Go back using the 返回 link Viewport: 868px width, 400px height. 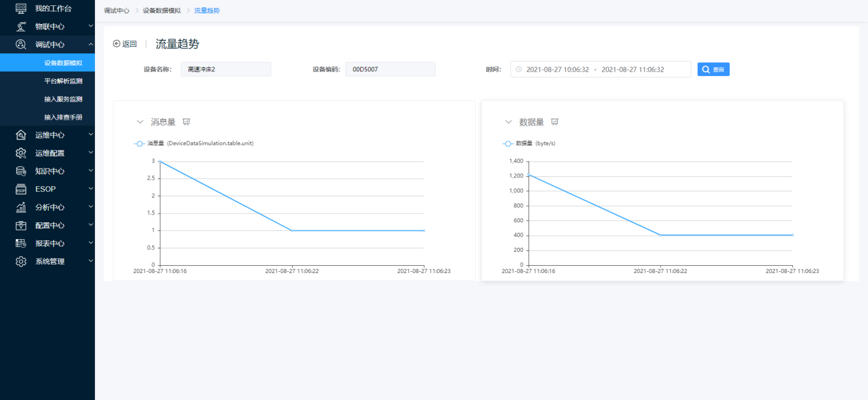(x=125, y=44)
